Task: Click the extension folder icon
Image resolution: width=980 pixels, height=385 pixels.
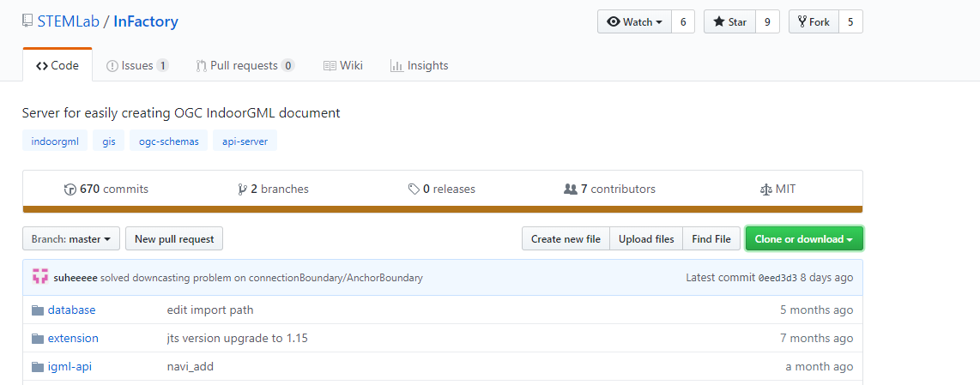Action: tap(38, 339)
